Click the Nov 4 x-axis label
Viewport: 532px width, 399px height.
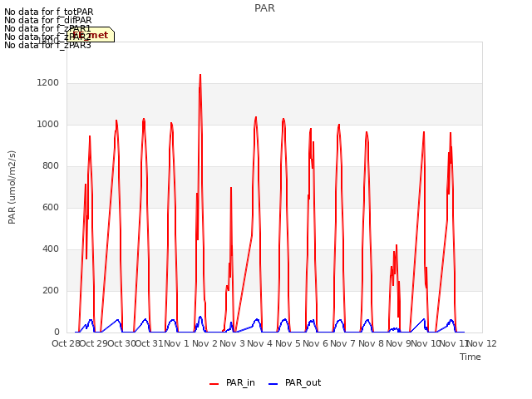click(x=260, y=343)
